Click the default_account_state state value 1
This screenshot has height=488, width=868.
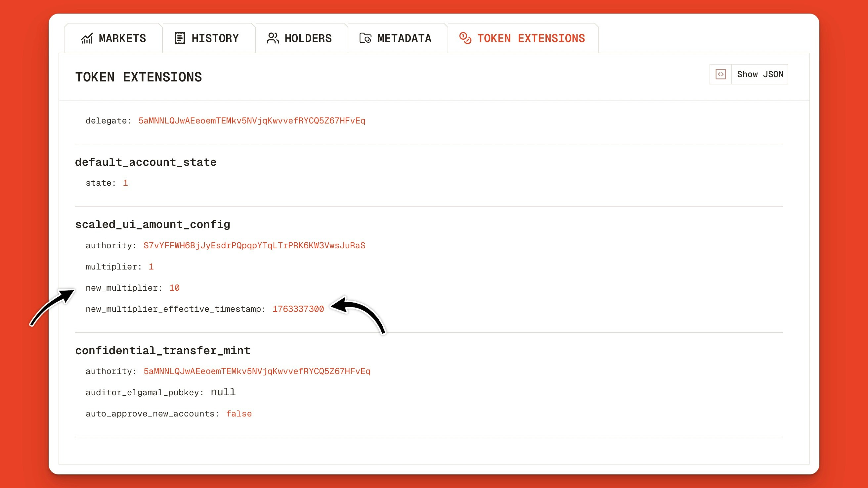pos(125,183)
